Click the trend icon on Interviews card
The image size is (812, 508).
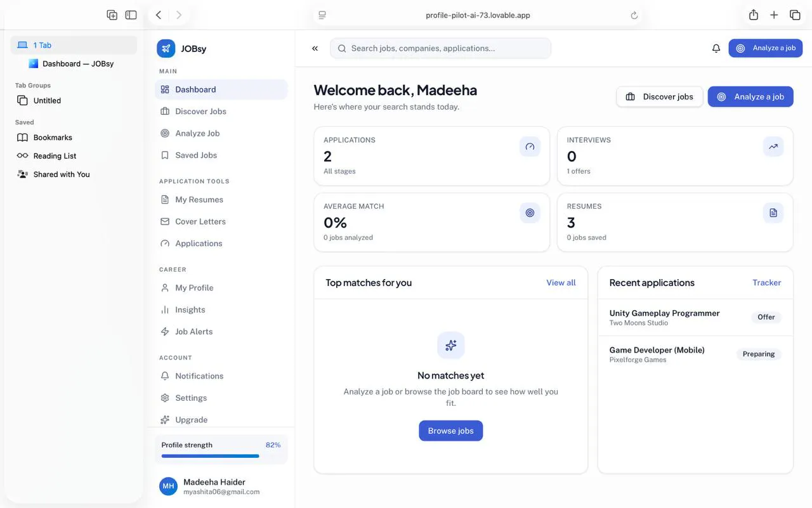click(773, 147)
